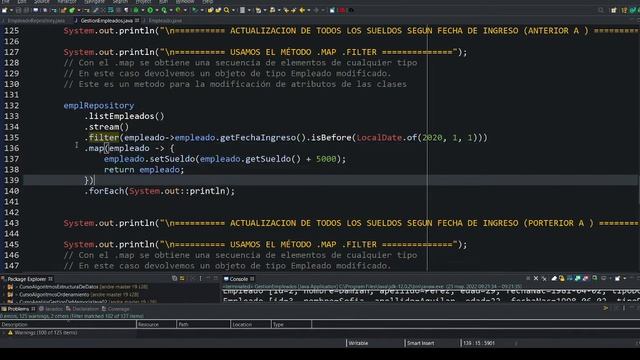Click Remove All Terminated Launches icon in Console
Screen dimensions: 640x360
(544, 278)
